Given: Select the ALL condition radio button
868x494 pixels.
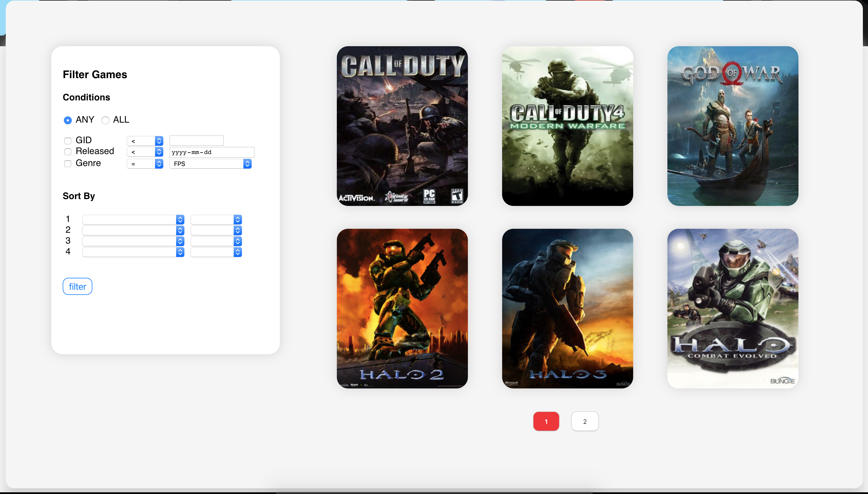Looking at the screenshot, I should tap(105, 120).
